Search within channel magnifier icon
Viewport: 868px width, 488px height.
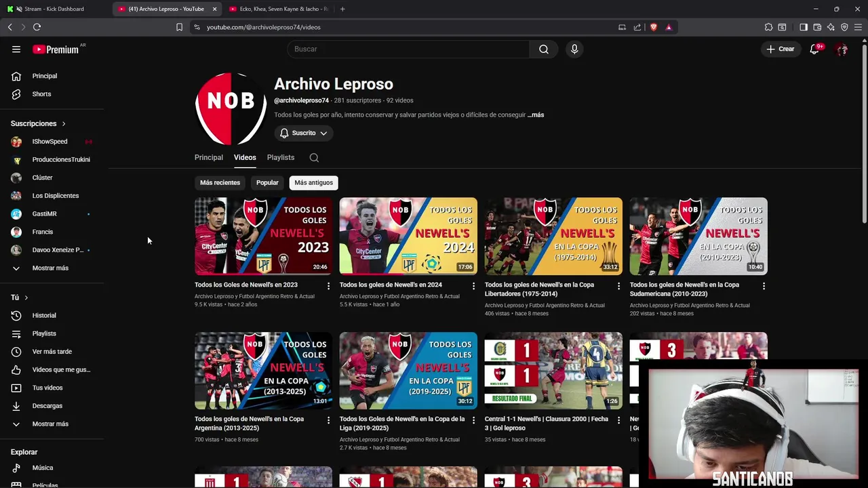pyautogui.click(x=314, y=157)
